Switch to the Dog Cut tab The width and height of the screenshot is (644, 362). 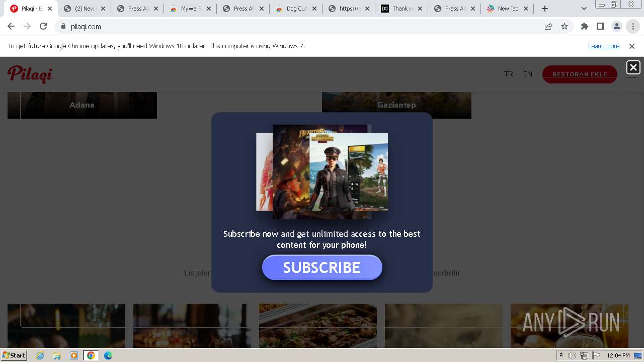point(296,9)
